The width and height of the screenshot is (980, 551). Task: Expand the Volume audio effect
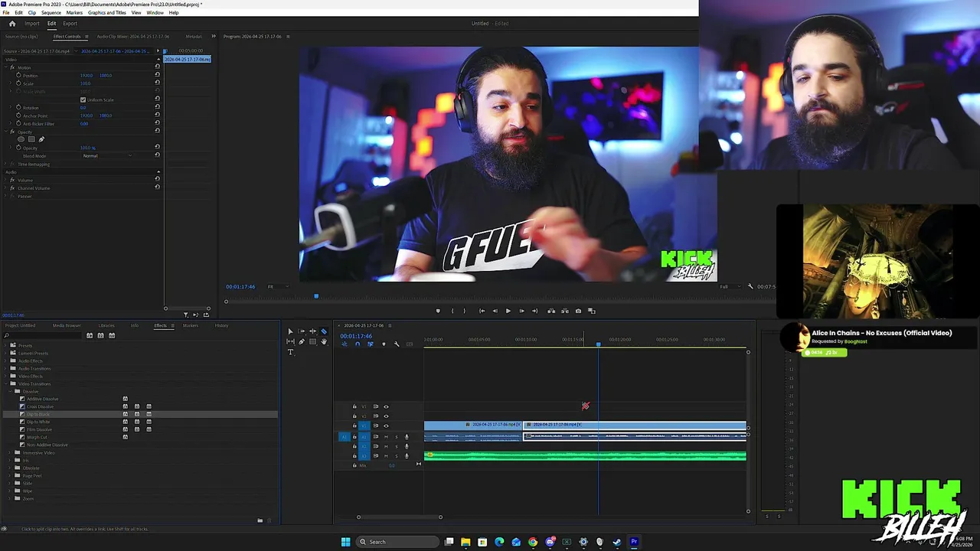pyautogui.click(x=5, y=180)
